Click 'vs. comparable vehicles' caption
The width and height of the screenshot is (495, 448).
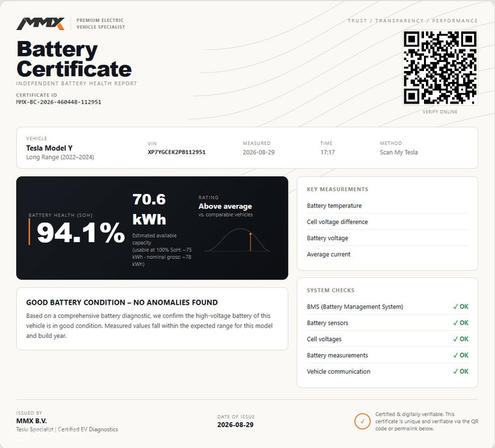pos(225,215)
